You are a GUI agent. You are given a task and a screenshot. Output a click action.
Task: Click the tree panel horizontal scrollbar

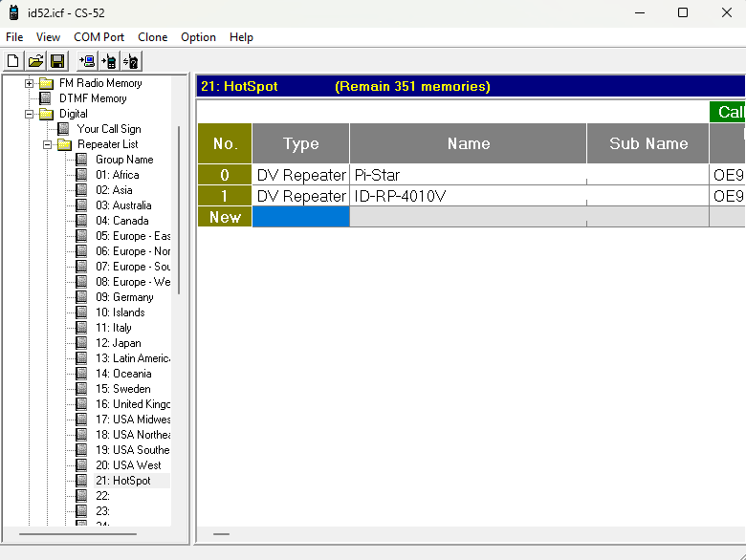pos(77,534)
